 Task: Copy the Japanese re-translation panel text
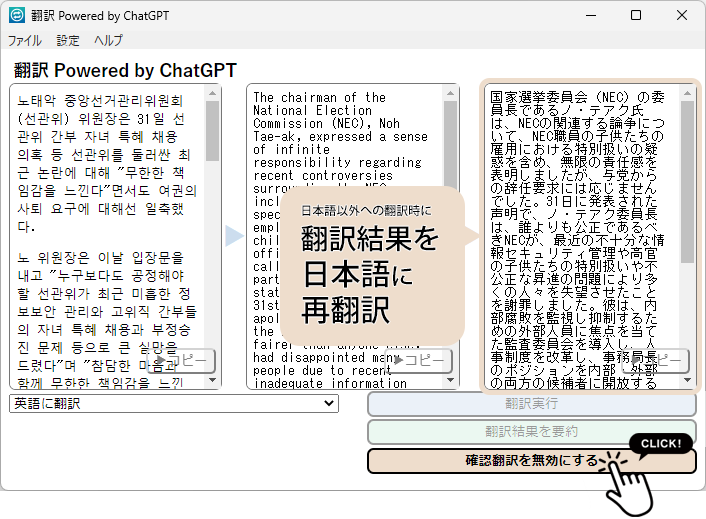(x=656, y=361)
